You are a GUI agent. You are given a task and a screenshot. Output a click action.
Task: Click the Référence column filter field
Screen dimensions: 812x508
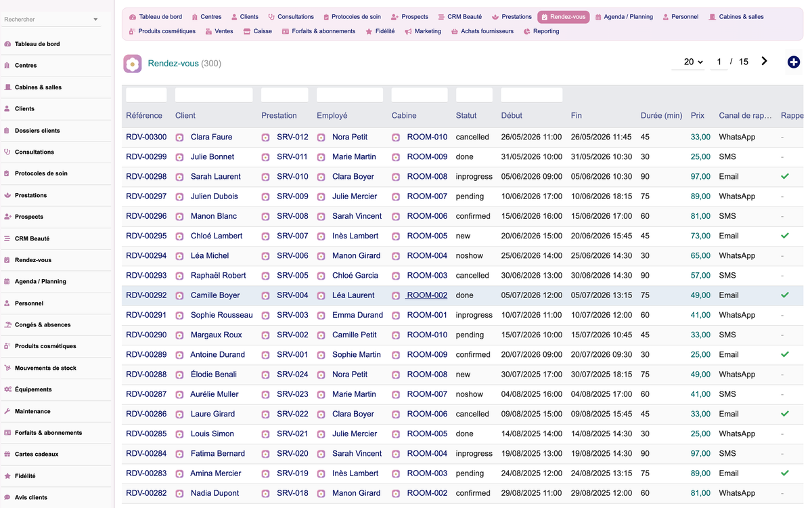[x=146, y=95]
